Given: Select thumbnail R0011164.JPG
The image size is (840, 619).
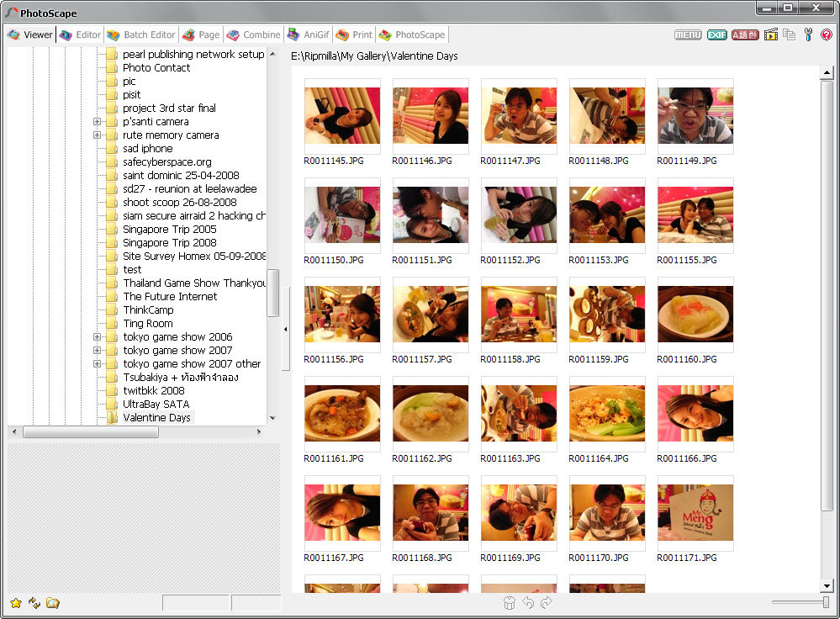Looking at the screenshot, I should (607, 413).
